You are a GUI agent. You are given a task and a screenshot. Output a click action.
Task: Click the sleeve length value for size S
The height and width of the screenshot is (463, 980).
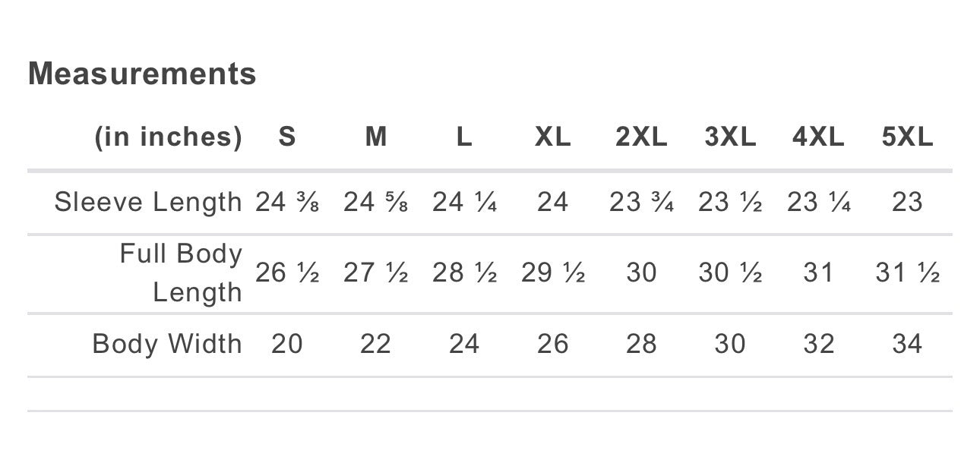coord(286,202)
